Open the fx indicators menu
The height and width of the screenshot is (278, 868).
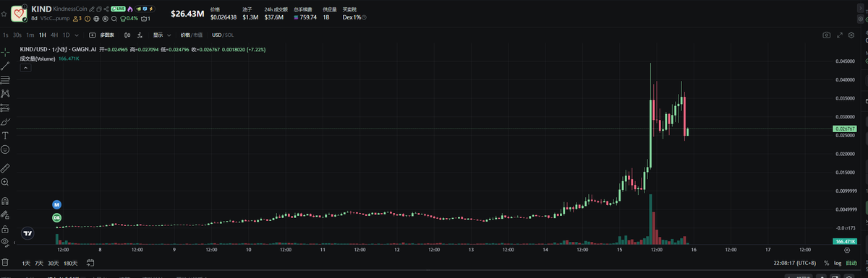(x=140, y=35)
